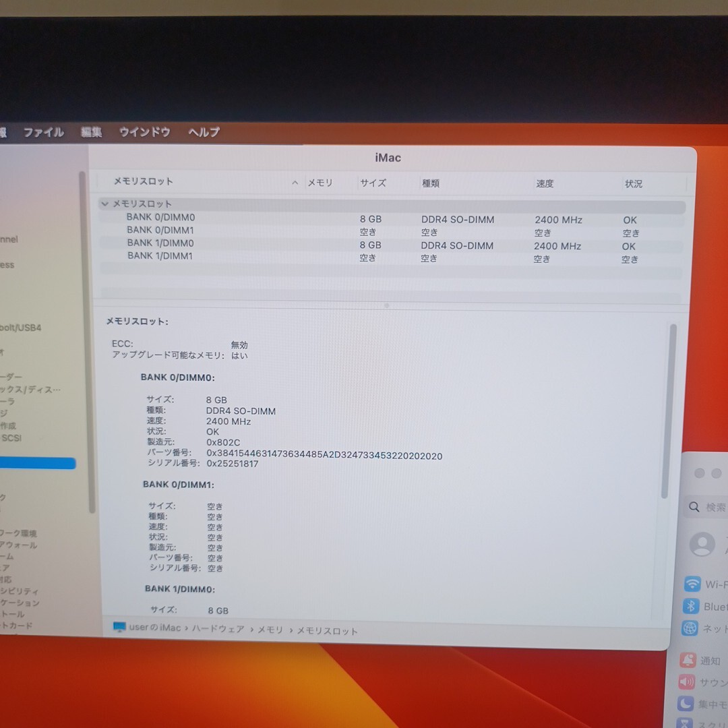Click the BANK 0/DIMM0: heading in details

178,377
